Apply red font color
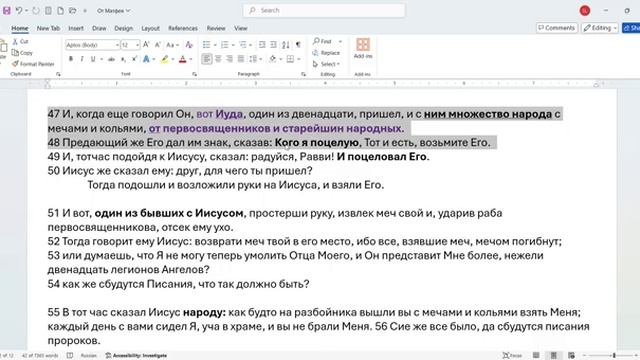 click(x=182, y=59)
